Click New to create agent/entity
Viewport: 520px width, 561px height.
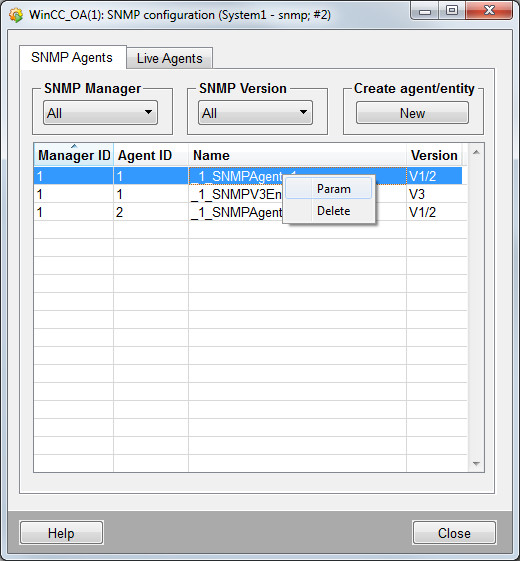coord(412,113)
